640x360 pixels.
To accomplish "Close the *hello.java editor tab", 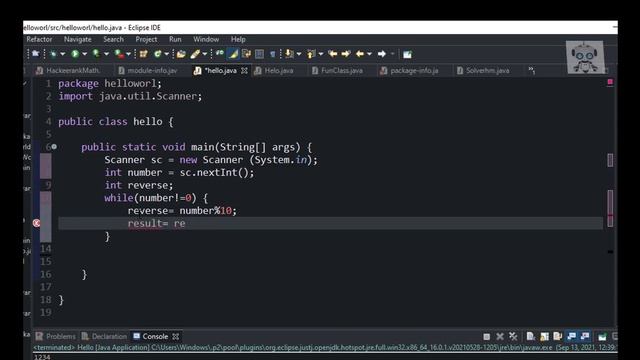I will [244, 71].
